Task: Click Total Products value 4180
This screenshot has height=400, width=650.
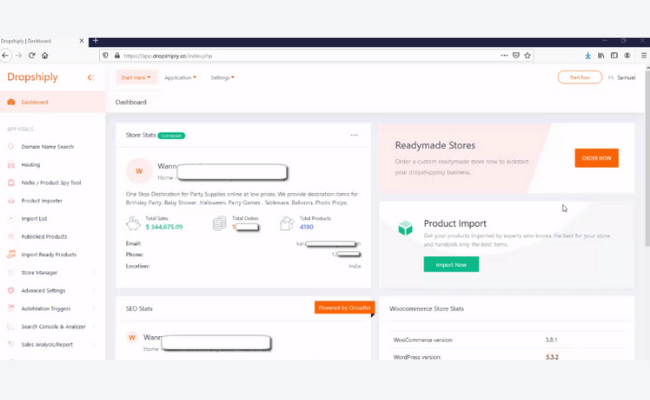Action: tap(306, 227)
